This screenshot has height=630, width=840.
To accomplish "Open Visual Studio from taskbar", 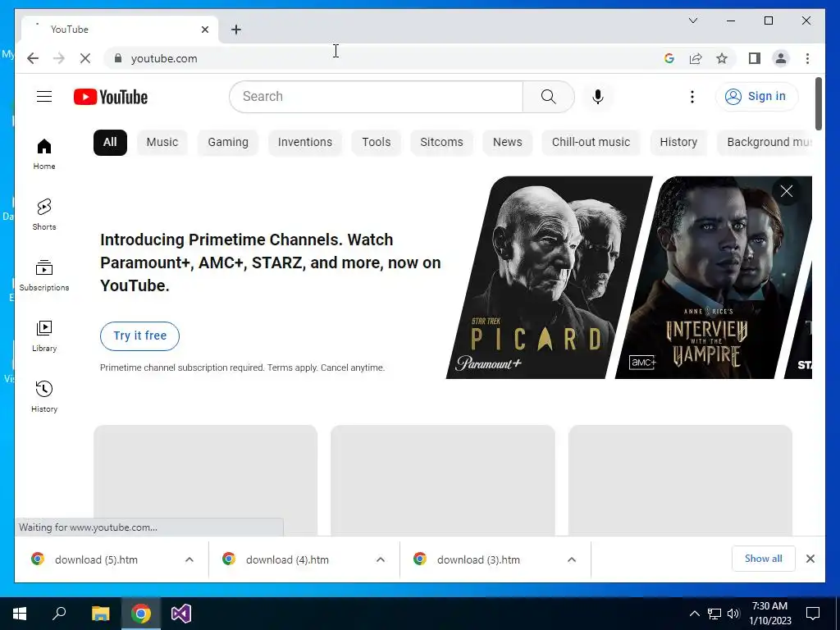I will point(181,614).
